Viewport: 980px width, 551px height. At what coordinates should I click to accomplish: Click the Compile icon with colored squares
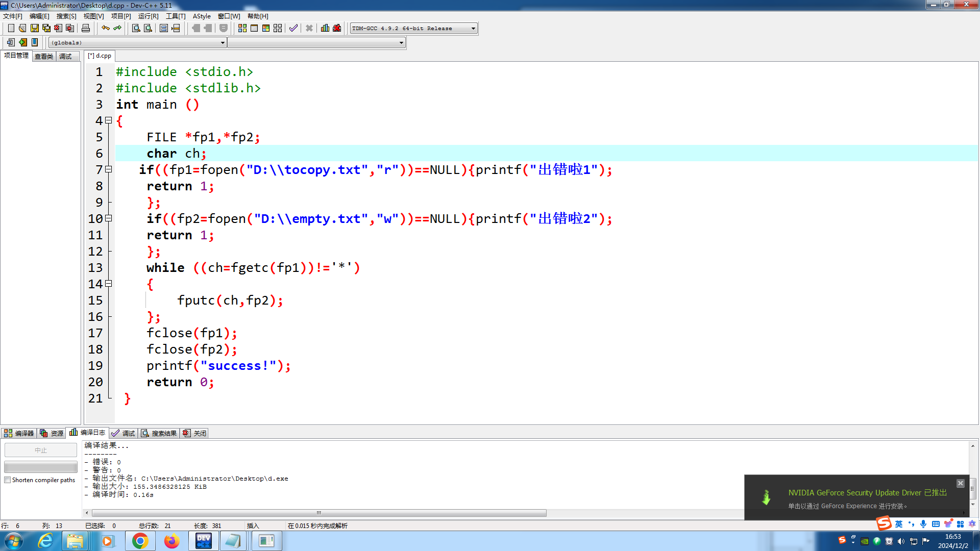(242, 28)
